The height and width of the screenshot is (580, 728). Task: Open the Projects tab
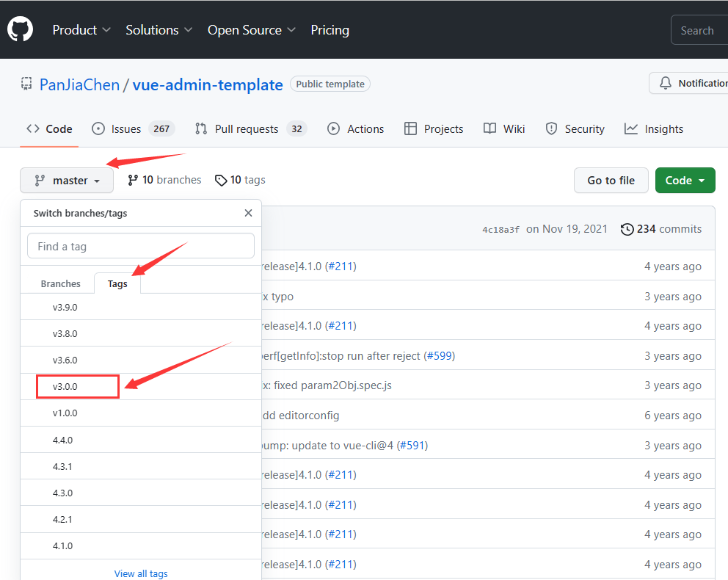[x=434, y=128]
